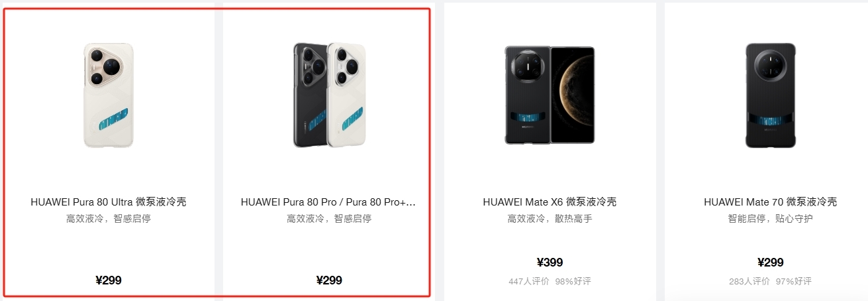Open the HUAWEI Mate 70 微泵液冷壳 title
868x301 pixels.
[770, 202]
